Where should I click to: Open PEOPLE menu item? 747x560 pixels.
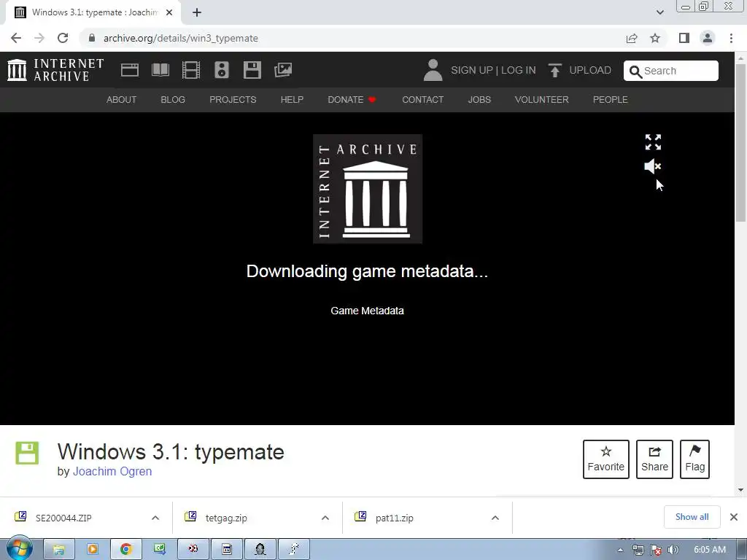coord(611,99)
